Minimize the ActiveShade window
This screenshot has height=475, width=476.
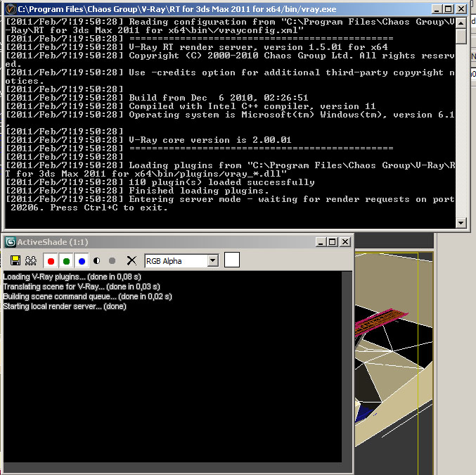pos(321,242)
